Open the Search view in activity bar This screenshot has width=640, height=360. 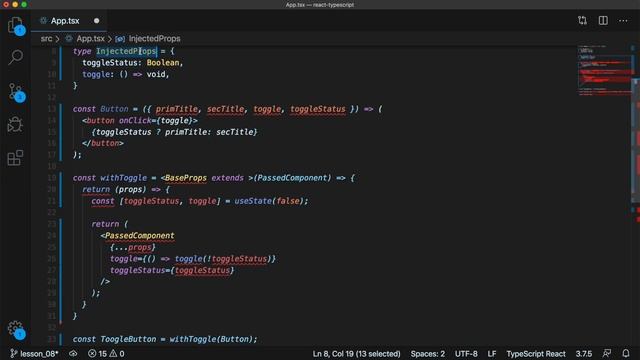[x=16, y=57]
